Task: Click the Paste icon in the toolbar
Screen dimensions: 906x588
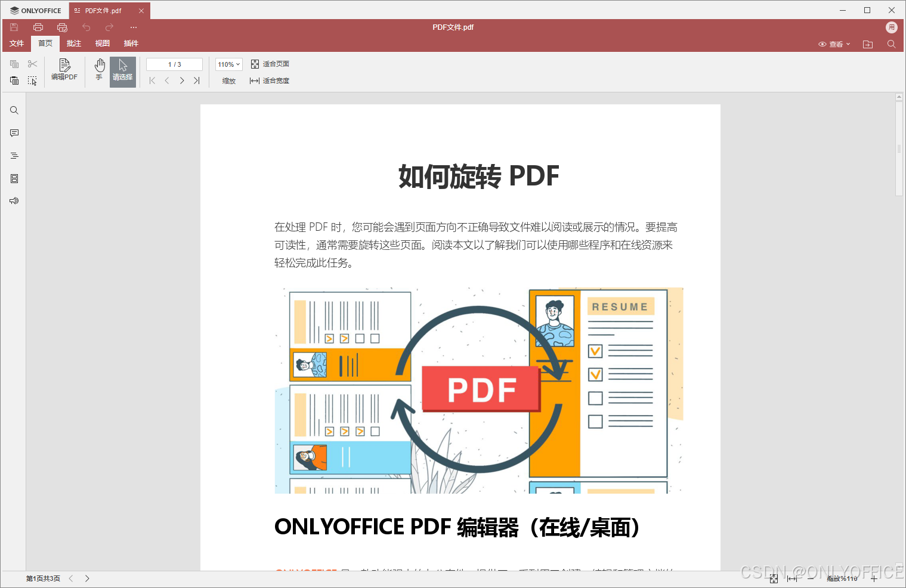Action: (x=14, y=81)
